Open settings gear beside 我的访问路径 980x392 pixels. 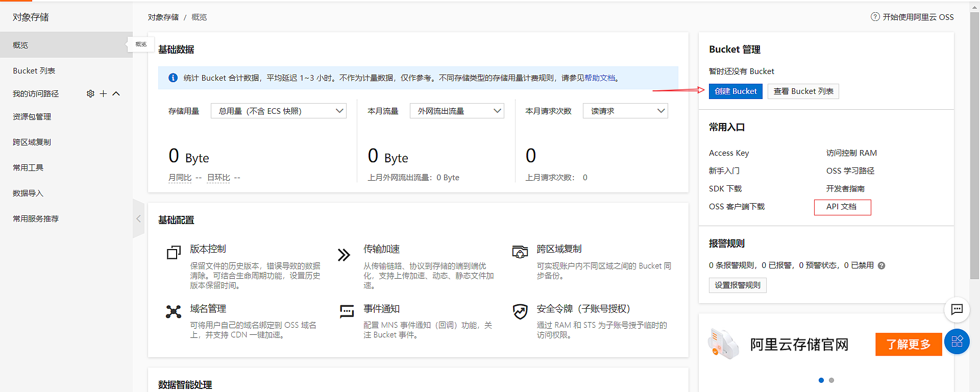point(90,94)
